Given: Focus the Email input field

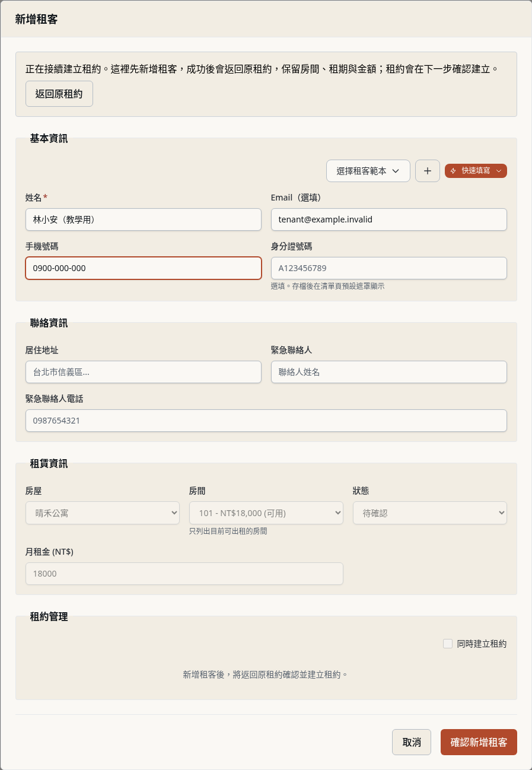Looking at the screenshot, I should coord(389,219).
